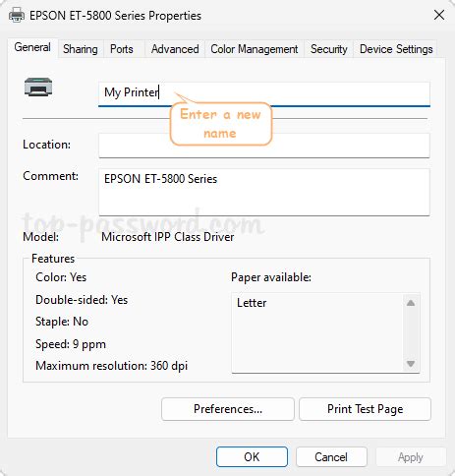Show the Device Settings tab
Screen dimensions: 455x476
tap(396, 49)
